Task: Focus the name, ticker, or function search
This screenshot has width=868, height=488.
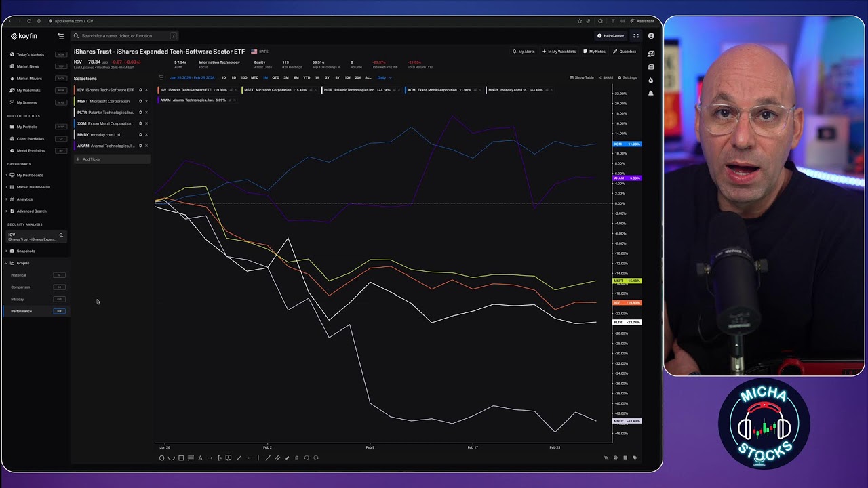Action: point(125,36)
